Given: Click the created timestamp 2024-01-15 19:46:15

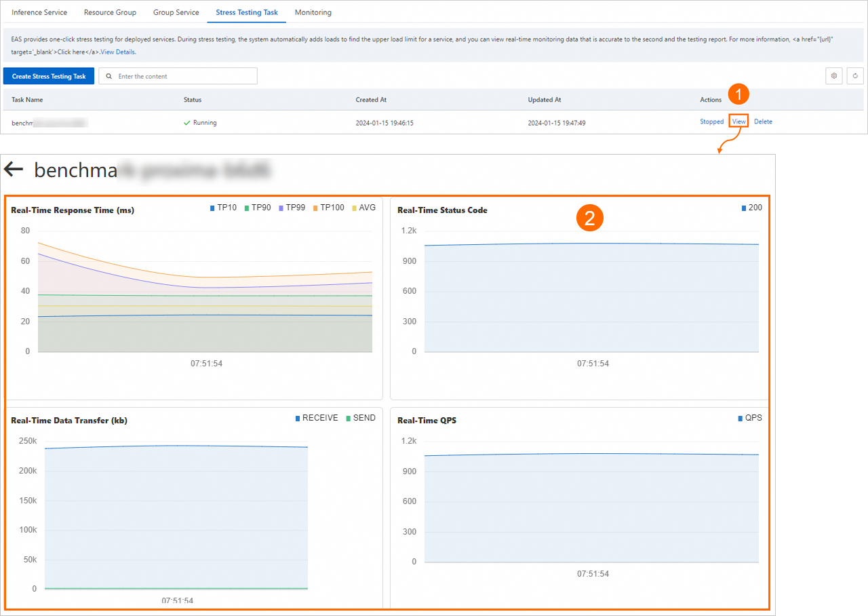Looking at the screenshot, I should click(384, 123).
